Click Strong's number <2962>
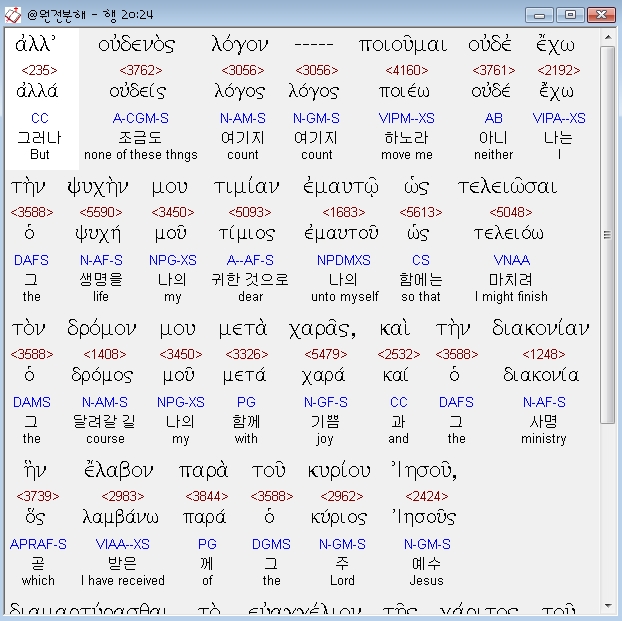Screen dimensions: 622x621 tap(342, 496)
